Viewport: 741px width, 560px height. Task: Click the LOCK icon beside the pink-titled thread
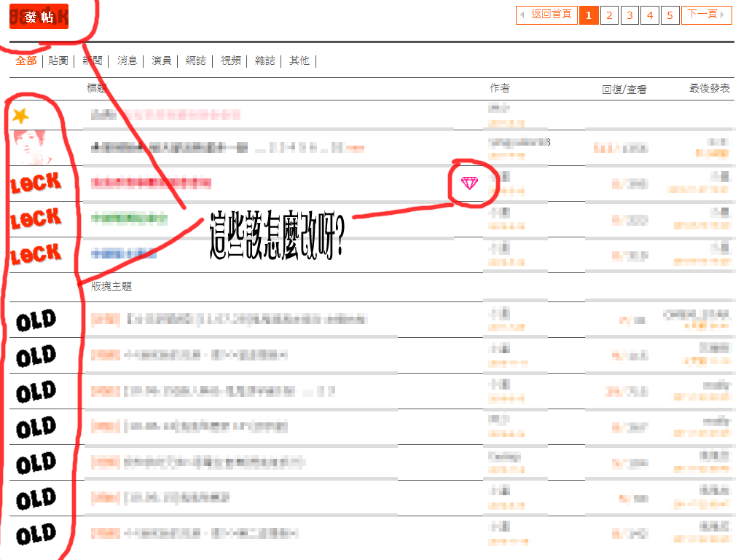(36, 183)
